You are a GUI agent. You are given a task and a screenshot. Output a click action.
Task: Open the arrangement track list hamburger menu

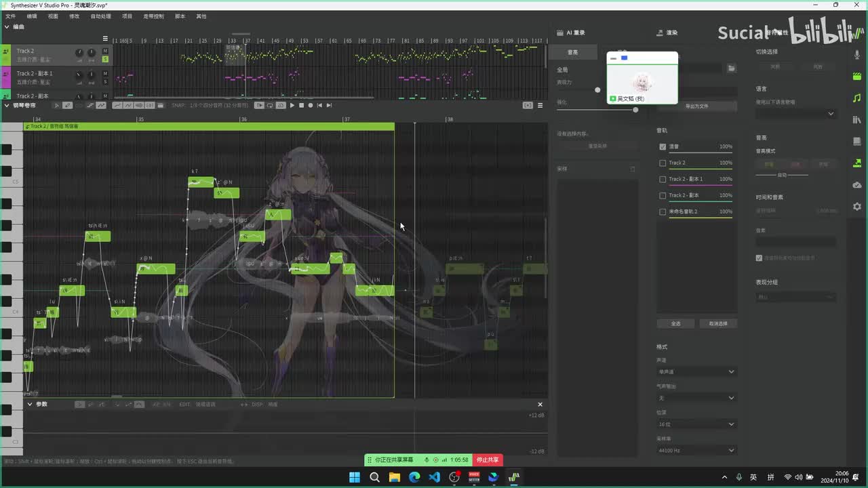(x=105, y=39)
